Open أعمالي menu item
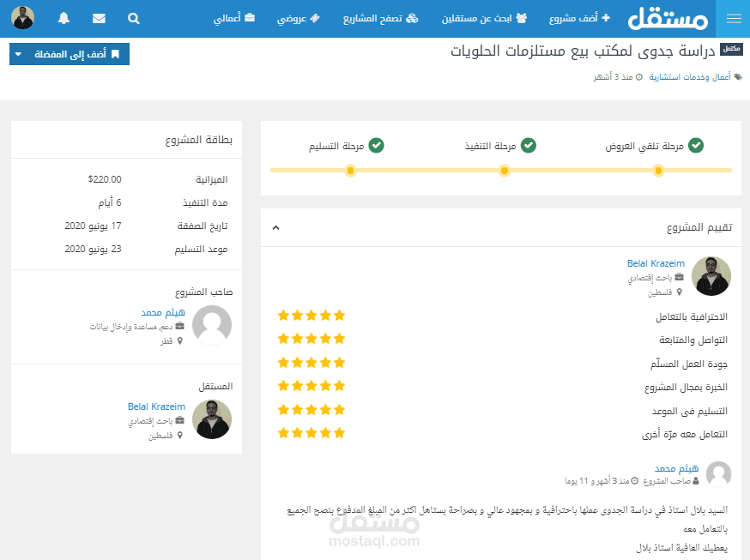Viewport: 750px width, 560px height. 234,18
